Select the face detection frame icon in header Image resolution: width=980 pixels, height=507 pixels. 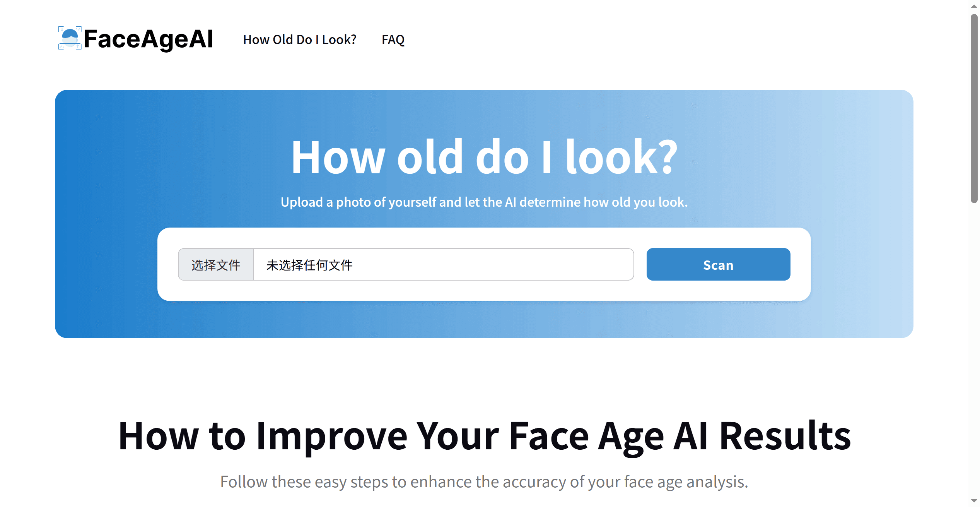[70, 38]
